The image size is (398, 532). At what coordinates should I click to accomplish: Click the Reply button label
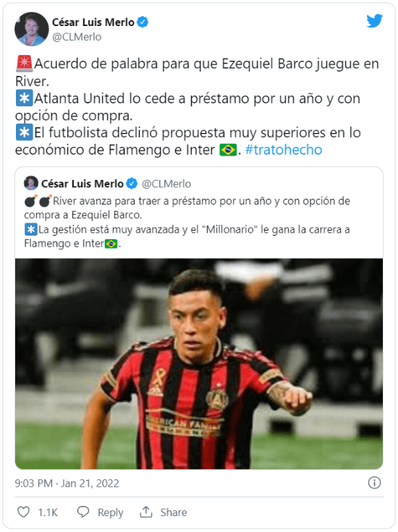111,512
